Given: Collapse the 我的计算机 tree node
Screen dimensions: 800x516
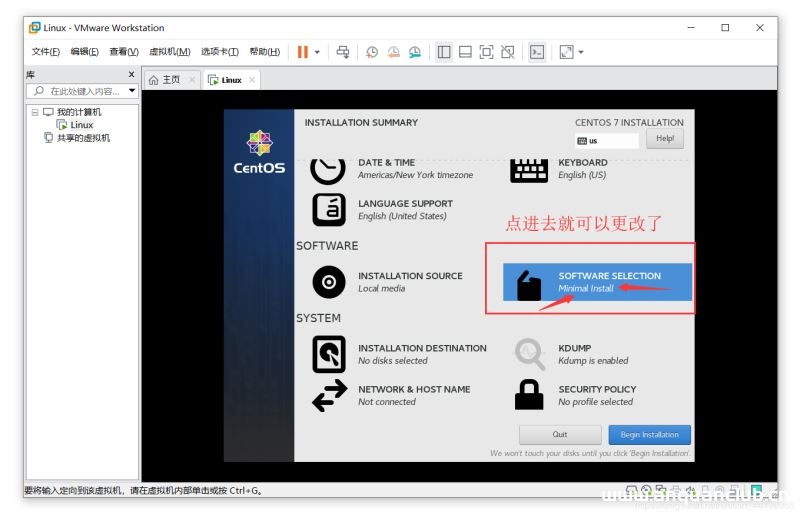Looking at the screenshot, I should pyautogui.click(x=35, y=112).
